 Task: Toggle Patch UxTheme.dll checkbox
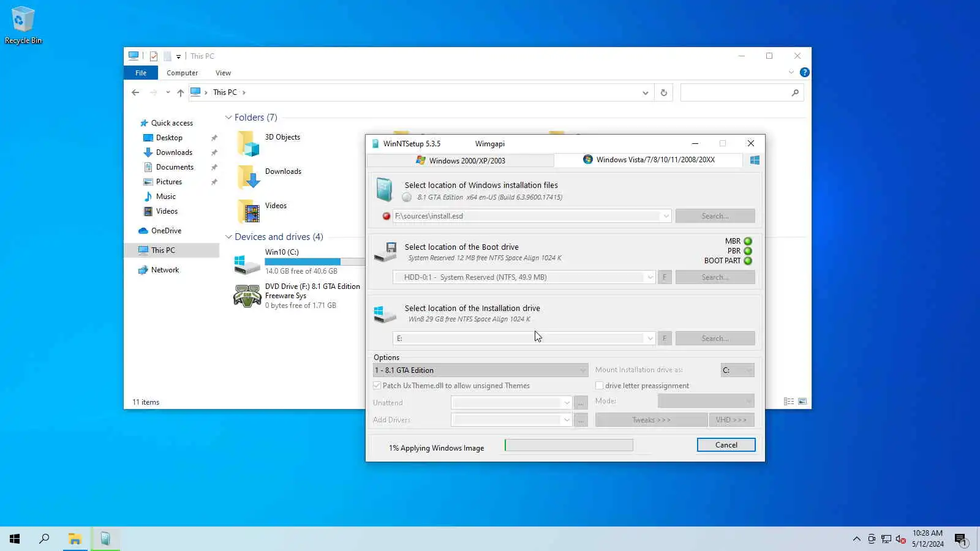tap(377, 386)
